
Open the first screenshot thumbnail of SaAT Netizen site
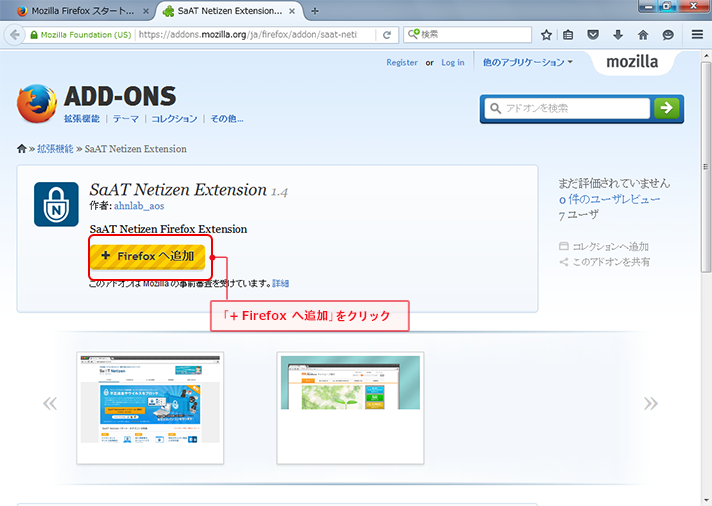click(x=150, y=407)
